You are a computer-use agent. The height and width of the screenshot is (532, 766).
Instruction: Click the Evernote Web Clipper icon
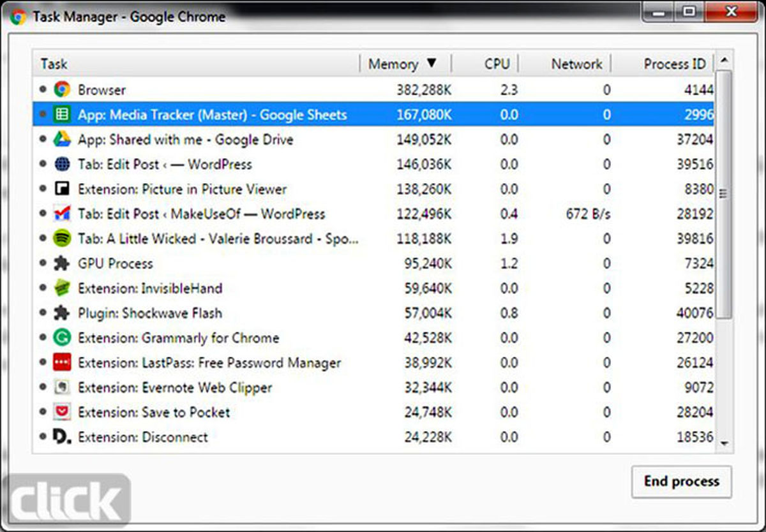pyautogui.click(x=62, y=388)
